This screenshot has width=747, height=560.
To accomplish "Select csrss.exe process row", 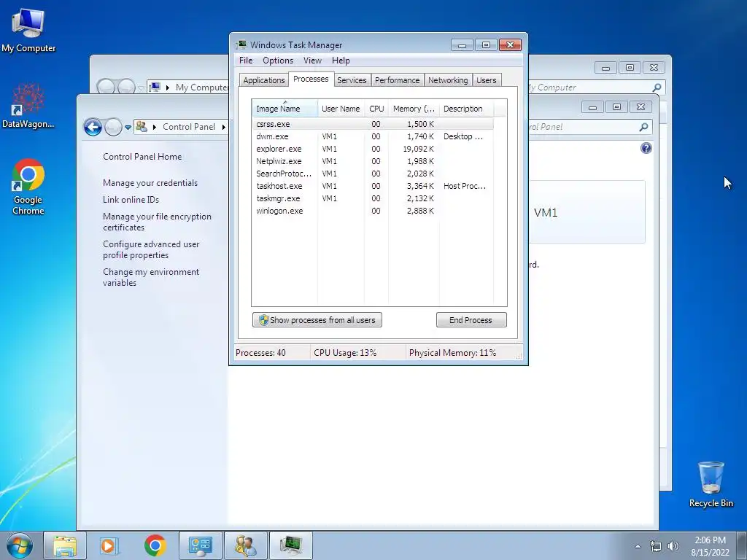I will coord(373,124).
